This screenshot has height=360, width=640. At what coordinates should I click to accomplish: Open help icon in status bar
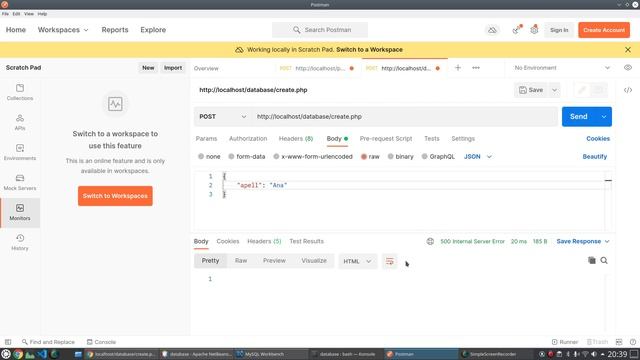point(633,342)
